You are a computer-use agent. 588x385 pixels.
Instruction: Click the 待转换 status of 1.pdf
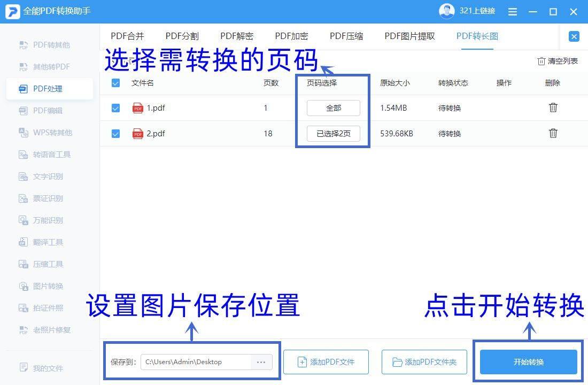[449, 108]
